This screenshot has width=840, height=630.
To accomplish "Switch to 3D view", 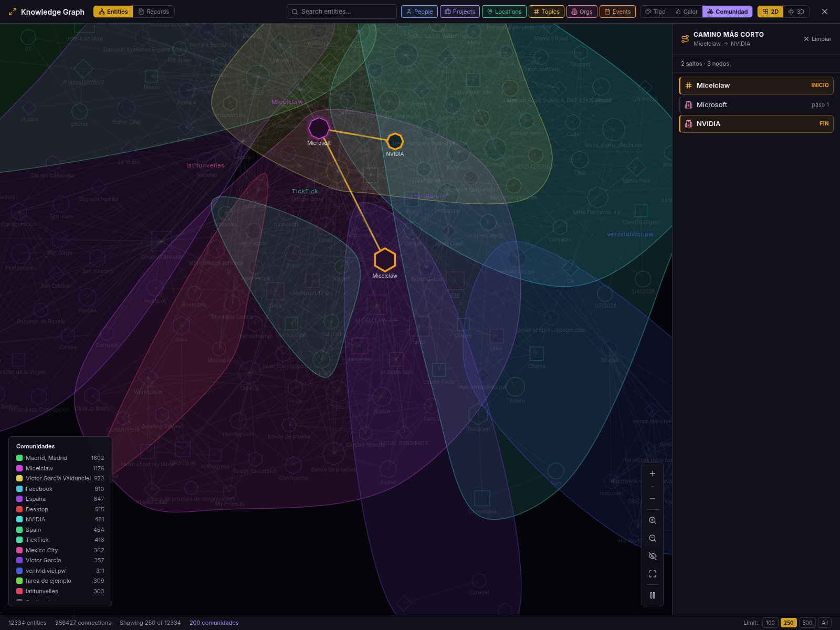I will [796, 12].
